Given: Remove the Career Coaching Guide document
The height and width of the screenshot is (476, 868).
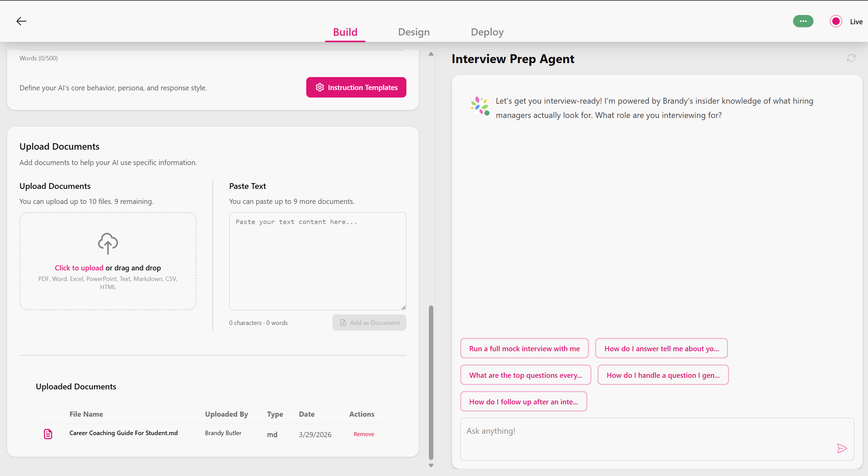Looking at the screenshot, I should coord(363,434).
